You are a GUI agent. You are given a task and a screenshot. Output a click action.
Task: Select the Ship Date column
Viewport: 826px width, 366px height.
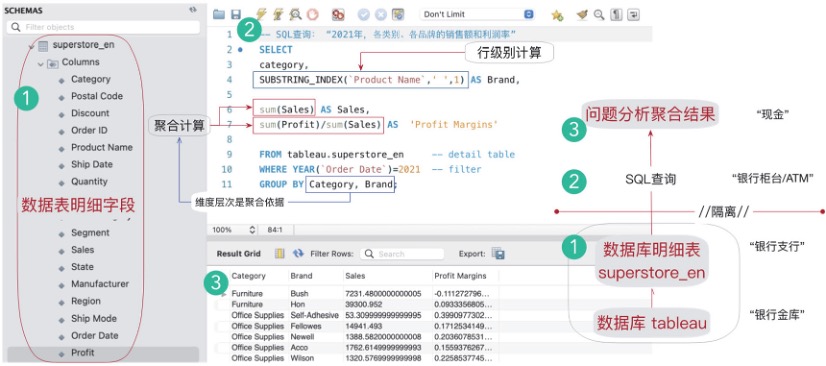coord(92,164)
